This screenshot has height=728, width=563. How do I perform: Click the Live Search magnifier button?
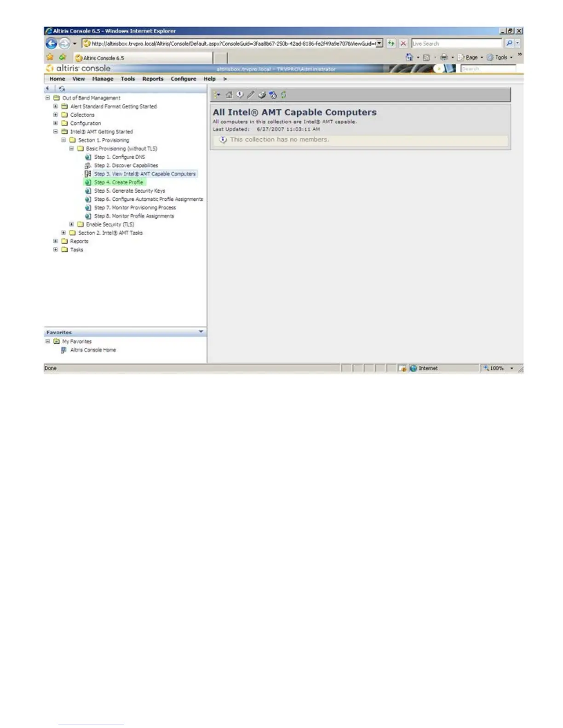pyautogui.click(x=509, y=43)
